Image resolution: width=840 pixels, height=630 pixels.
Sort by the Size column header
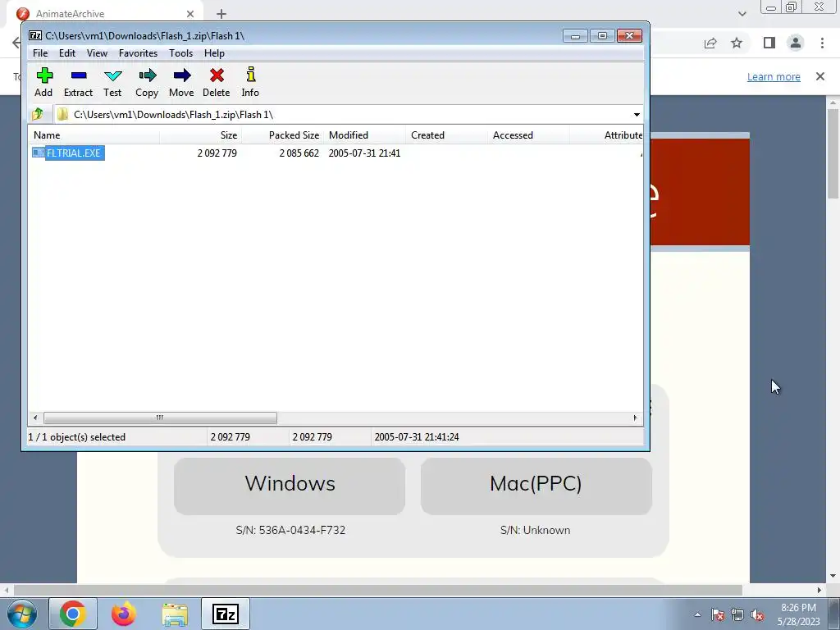coord(200,135)
